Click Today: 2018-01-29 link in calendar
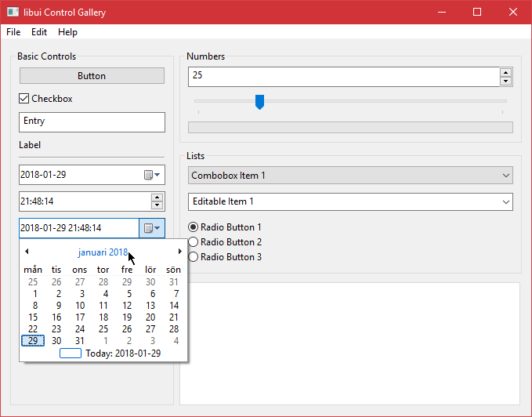Screen dimensions: 532x417 tap(122, 354)
